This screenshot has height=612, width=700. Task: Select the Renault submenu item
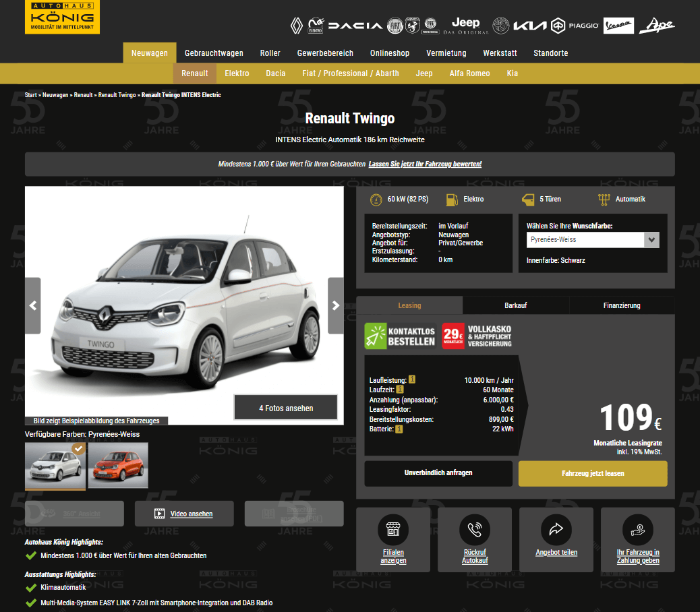[x=195, y=73]
